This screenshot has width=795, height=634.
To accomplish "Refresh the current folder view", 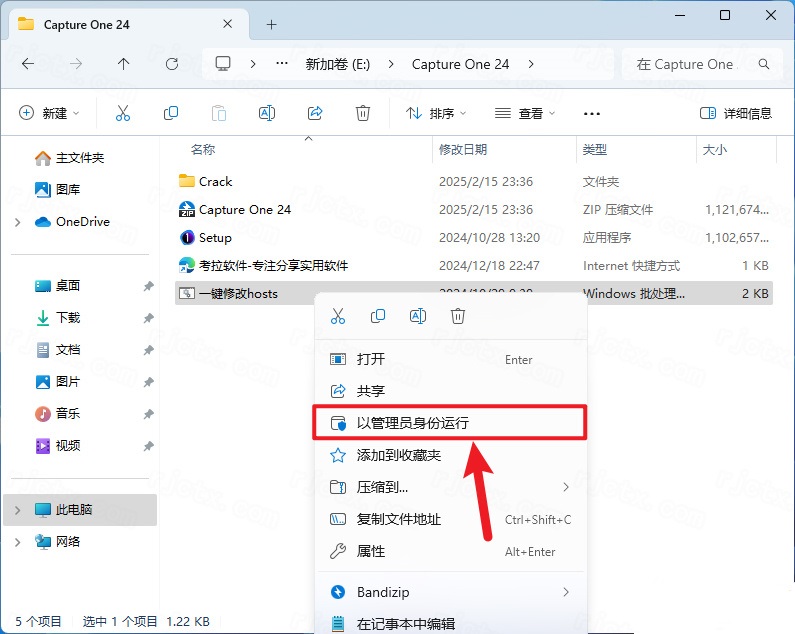I will (172, 64).
